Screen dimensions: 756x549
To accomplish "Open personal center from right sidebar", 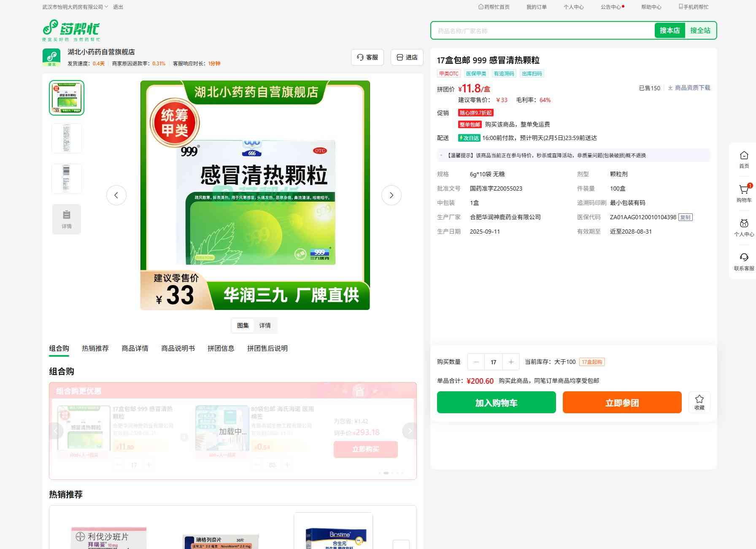I will pyautogui.click(x=744, y=227).
